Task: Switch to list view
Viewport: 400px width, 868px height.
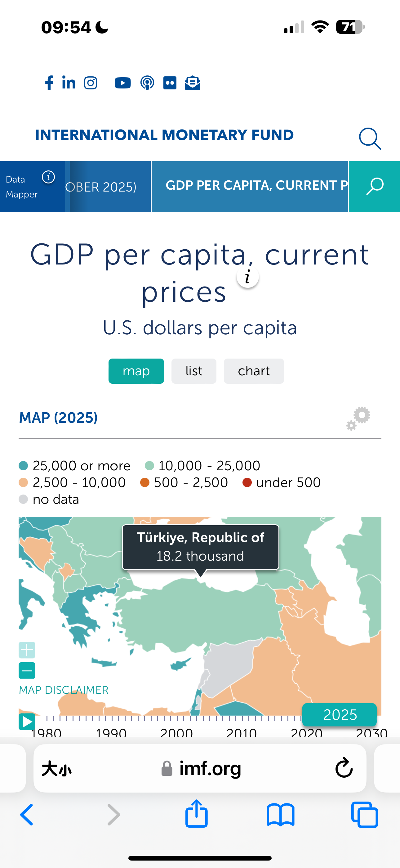Action: (x=194, y=371)
